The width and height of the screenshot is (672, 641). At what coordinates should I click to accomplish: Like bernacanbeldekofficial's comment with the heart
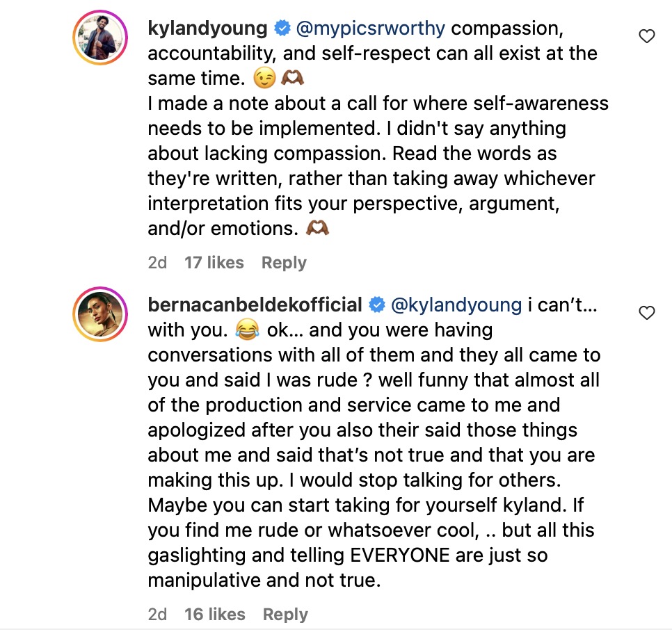pos(647,313)
